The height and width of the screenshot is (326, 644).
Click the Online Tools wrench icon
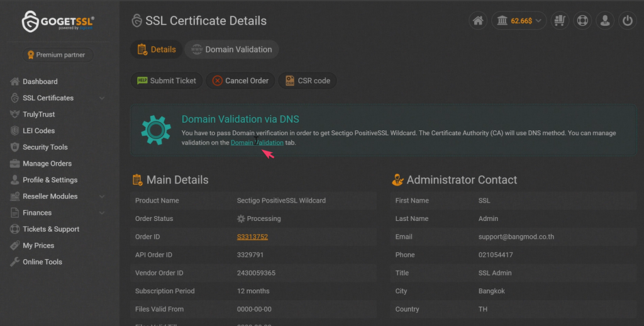(x=15, y=262)
